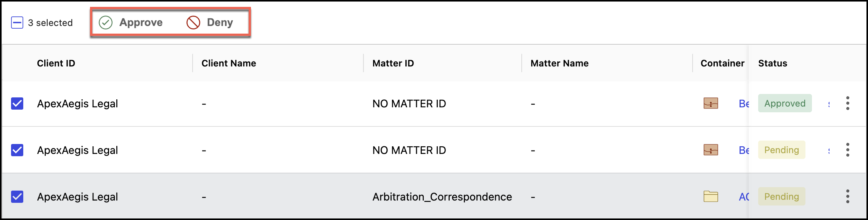This screenshot has height=220, width=868.
Task: Click the Approved status badge
Action: tap(785, 104)
